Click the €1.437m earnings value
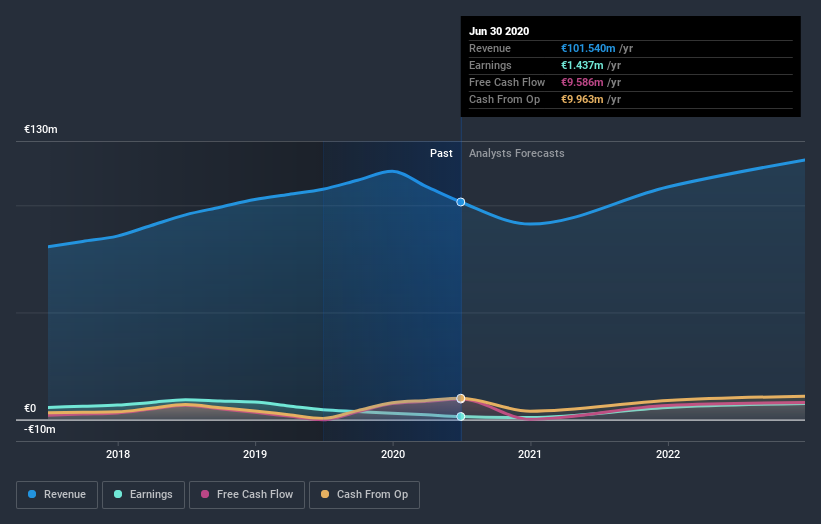Image resolution: width=821 pixels, height=524 pixels. [582, 65]
